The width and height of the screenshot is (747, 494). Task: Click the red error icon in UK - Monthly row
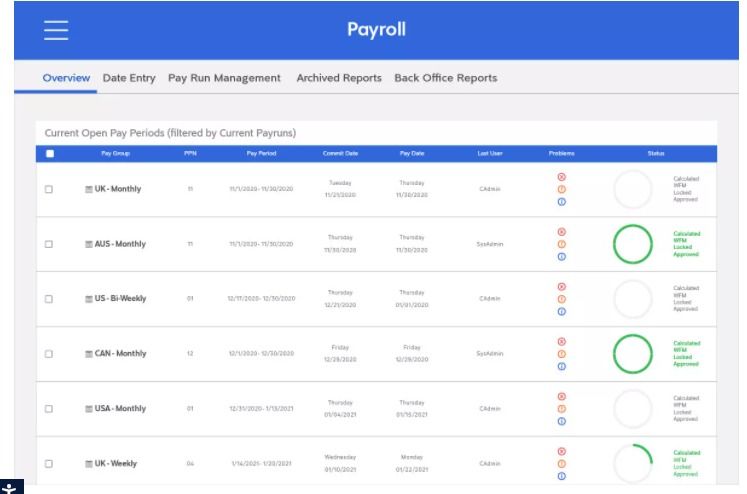[562, 177]
